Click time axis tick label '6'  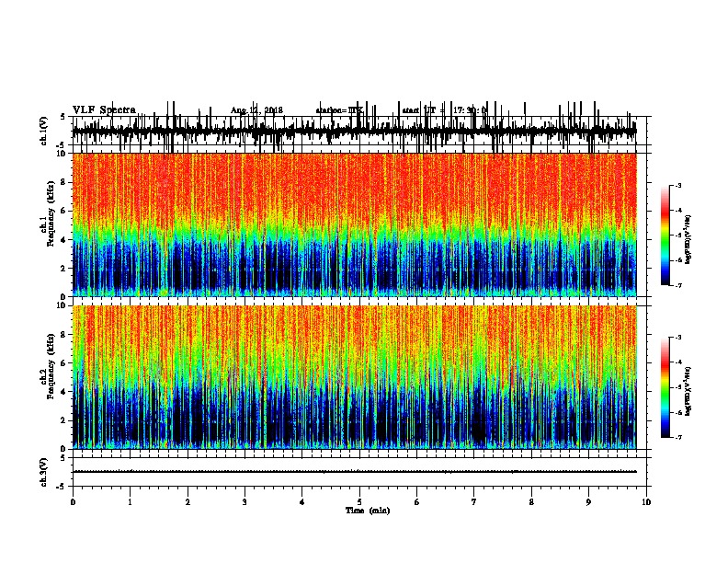coord(417,502)
